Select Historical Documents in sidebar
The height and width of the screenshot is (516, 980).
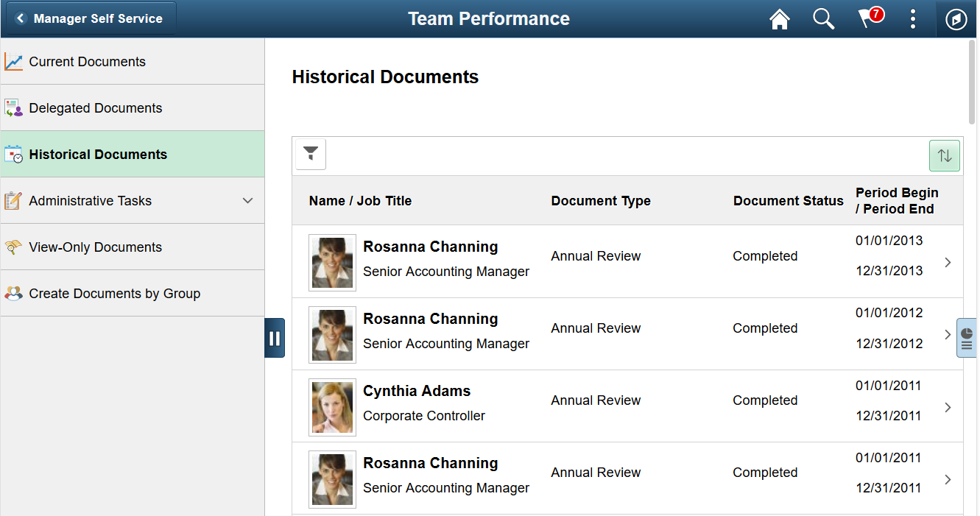tap(133, 155)
